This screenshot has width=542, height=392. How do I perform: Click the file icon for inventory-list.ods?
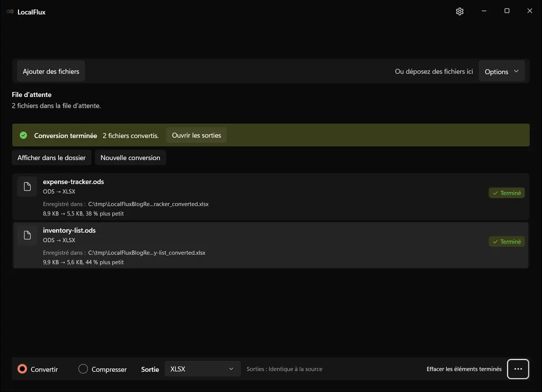click(27, 235)
